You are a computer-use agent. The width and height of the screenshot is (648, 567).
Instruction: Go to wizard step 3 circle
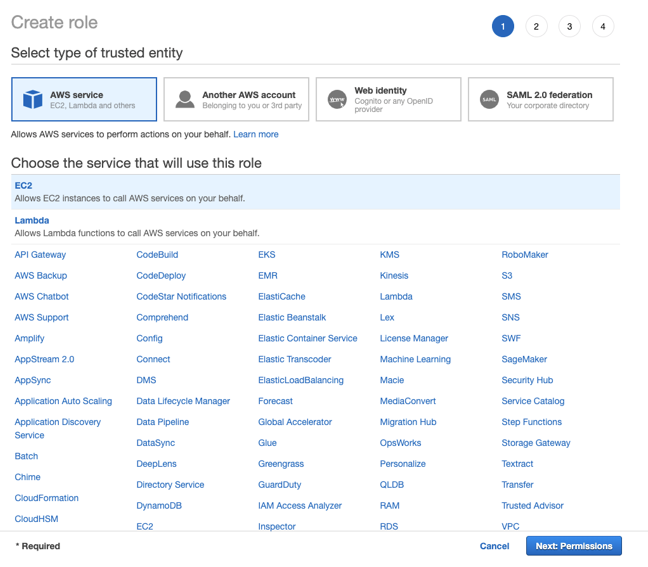coord(569,26)
